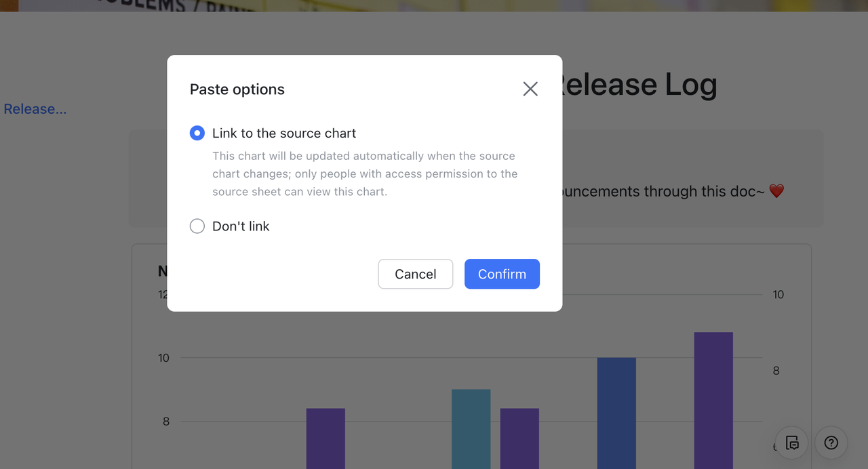Click the right axis label 10

tap(778, 295)
